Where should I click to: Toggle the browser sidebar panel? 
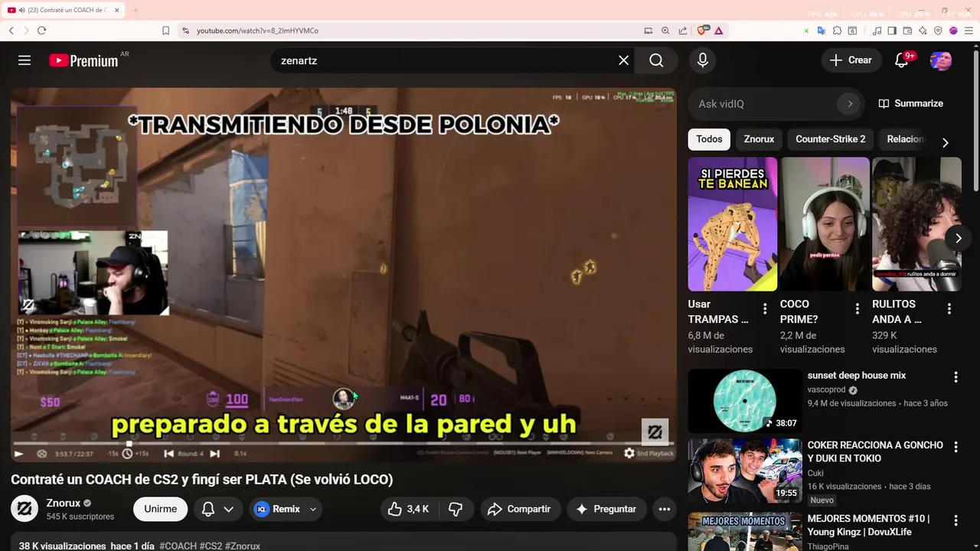tap(892, 31)
